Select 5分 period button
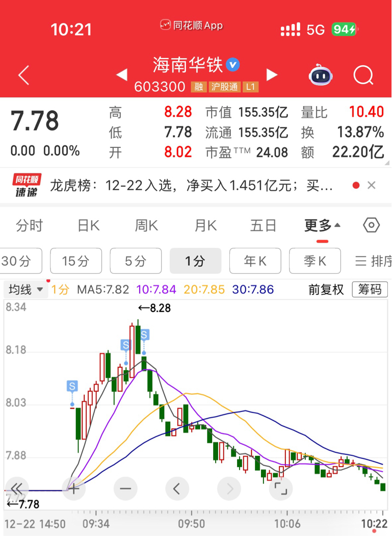392x536 pixels. (136, 261)
